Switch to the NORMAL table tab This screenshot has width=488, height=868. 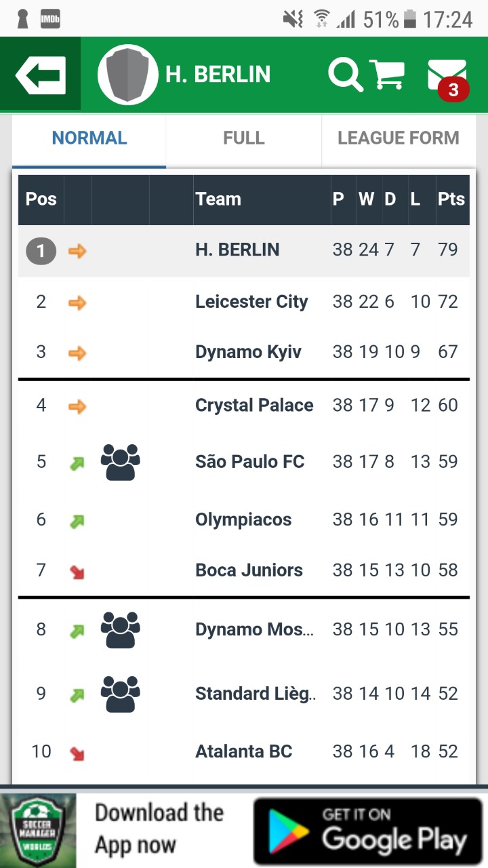tap(89, 138)
